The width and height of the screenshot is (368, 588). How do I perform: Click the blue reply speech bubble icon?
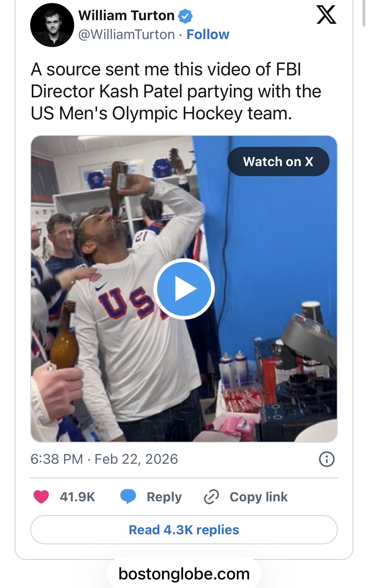tap(128, 497)
